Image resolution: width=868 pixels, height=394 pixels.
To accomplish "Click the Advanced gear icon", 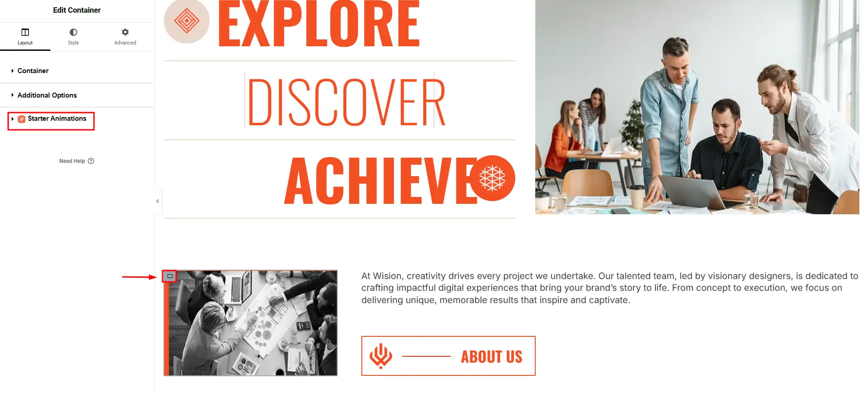I will (x=125, y=32).
